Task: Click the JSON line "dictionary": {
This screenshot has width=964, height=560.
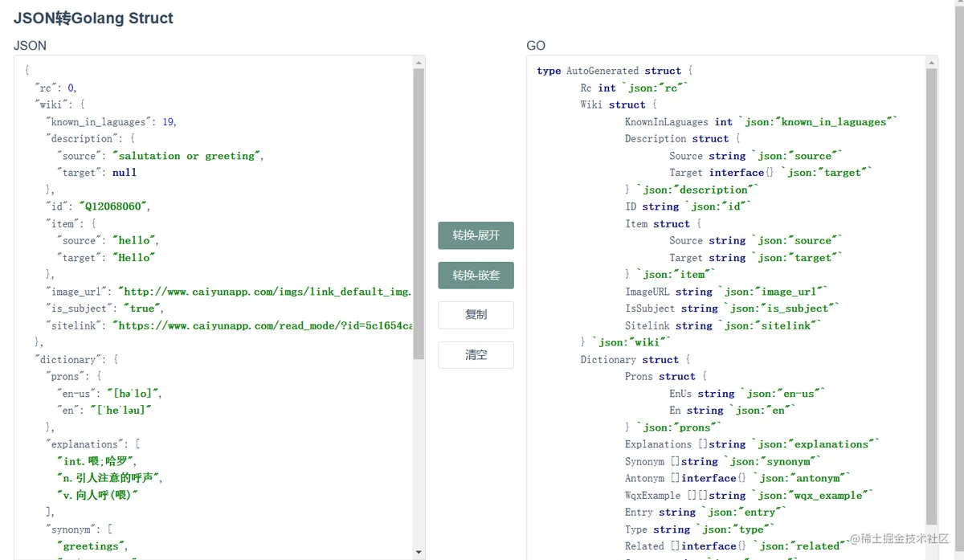Action: pos(76,359)
